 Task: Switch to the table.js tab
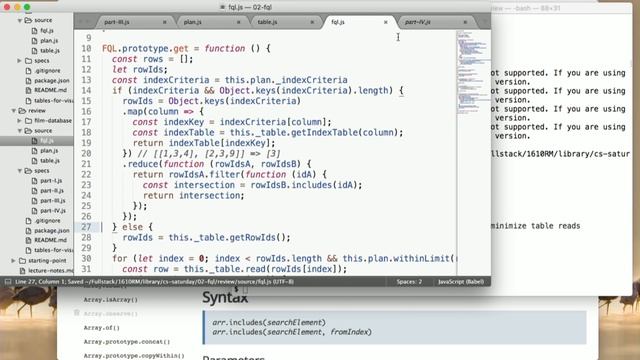coord(267,22)
